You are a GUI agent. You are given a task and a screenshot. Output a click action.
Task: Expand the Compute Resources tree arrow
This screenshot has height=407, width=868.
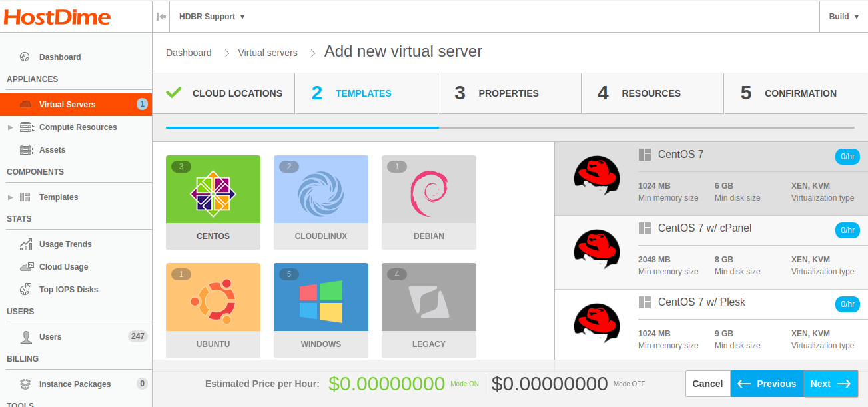[10, 127]
